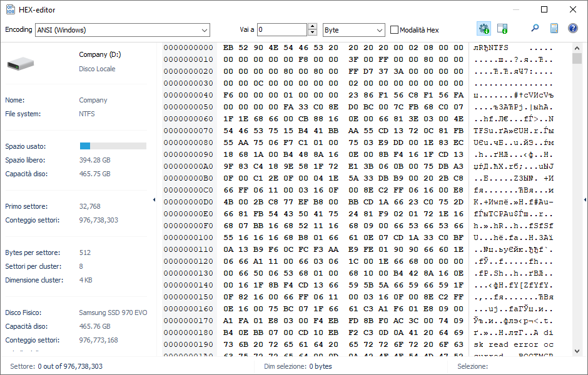Viewport: 588px width, 375px height.
Task: Click the 'TFSu' ASCII text in row 0000000070
Action: [483, 131]
